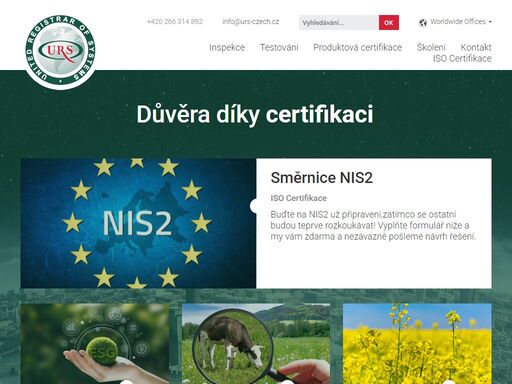
Task: Open the Směrnice NIS2 heading link
Action: coord(322,178)
